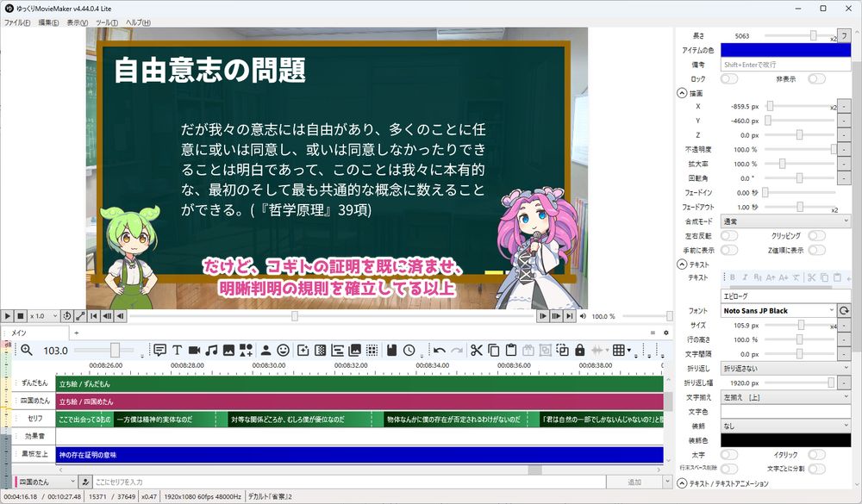Pick the black 装飾色 swatch
862x504 pixels.
point(785,440)
